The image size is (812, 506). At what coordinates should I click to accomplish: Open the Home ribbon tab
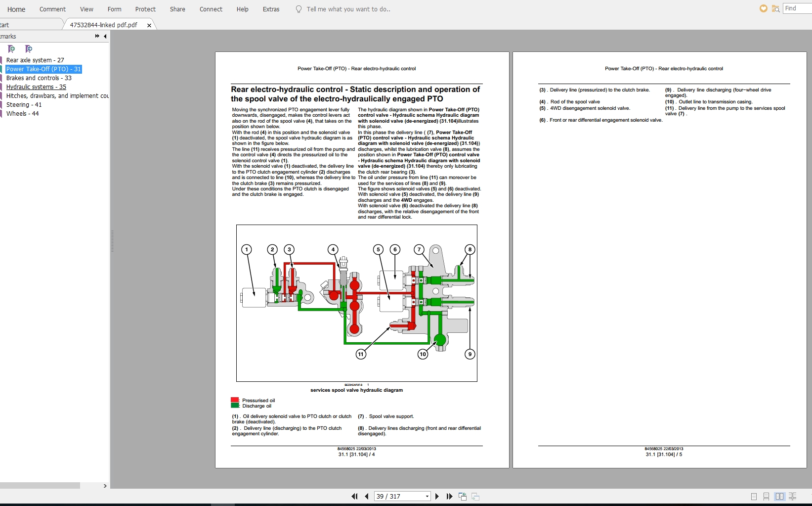pos(16,9)
